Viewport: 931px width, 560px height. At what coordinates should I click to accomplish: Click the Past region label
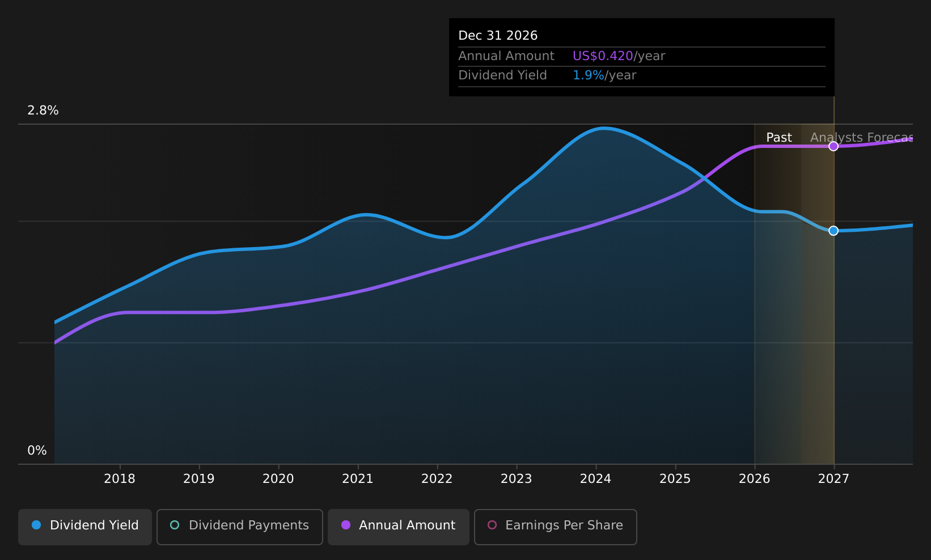(779, 138)
